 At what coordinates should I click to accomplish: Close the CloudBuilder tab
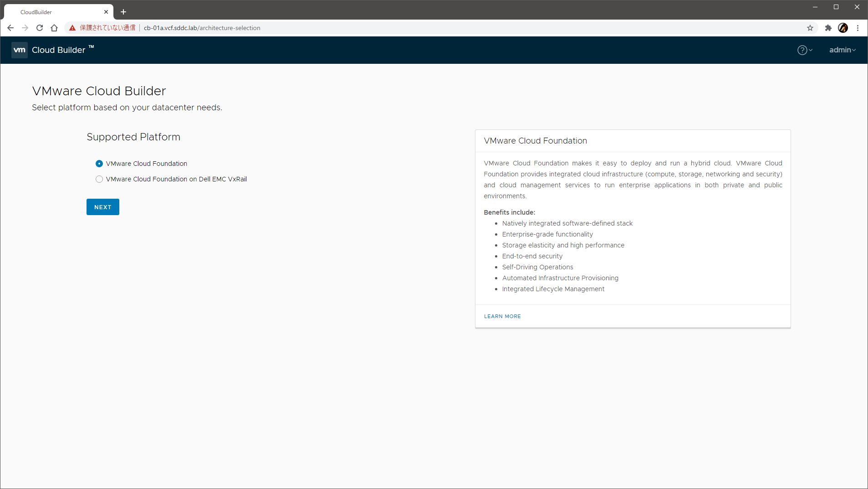tap(106, 12)
